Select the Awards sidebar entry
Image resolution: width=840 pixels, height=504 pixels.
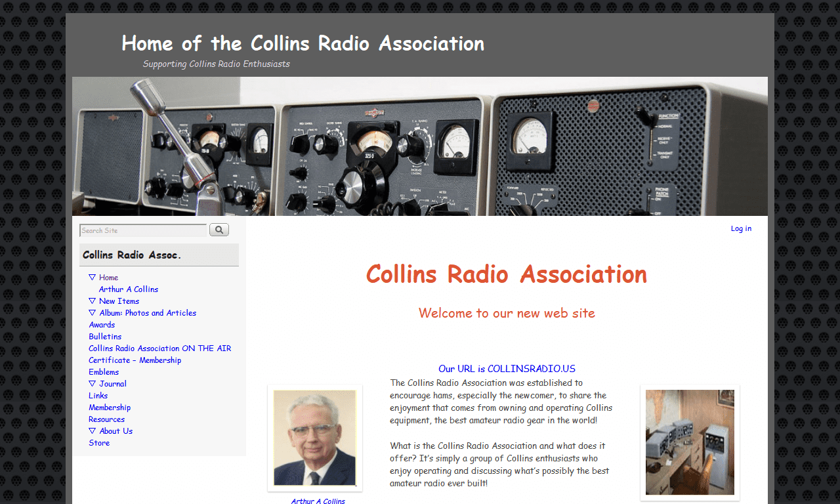point(102,324)
